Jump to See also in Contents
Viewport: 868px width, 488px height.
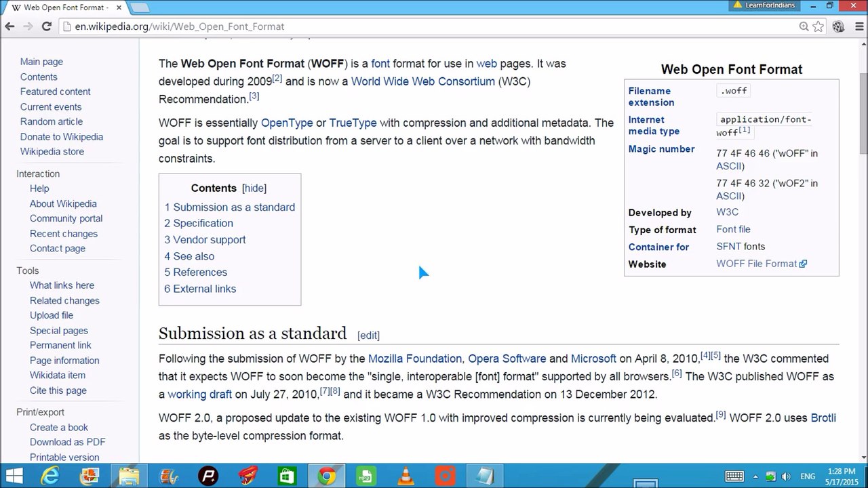click(x=189, y=256)
